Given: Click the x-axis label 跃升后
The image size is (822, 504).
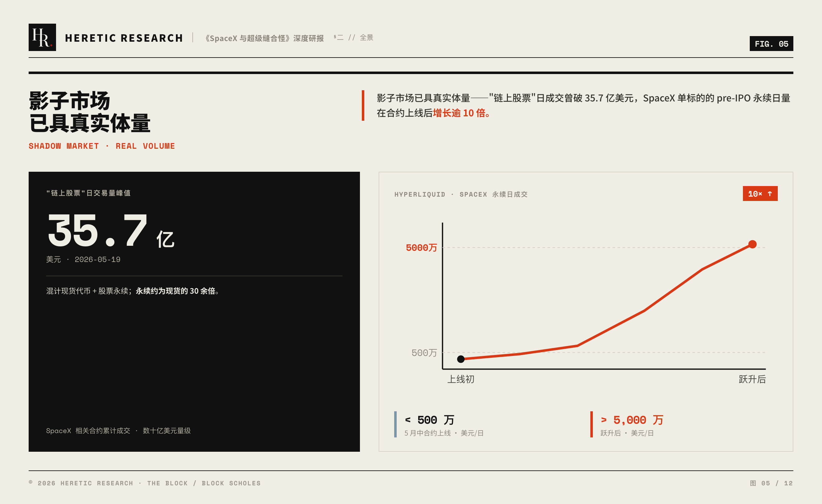Looking at the screenshot, I should point(752,379).
